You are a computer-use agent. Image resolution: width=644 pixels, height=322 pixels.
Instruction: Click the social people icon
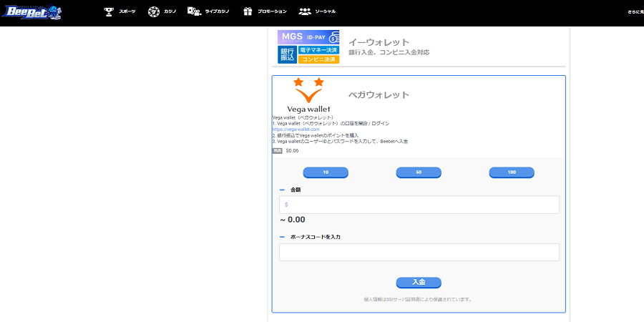tap(305, 11)
